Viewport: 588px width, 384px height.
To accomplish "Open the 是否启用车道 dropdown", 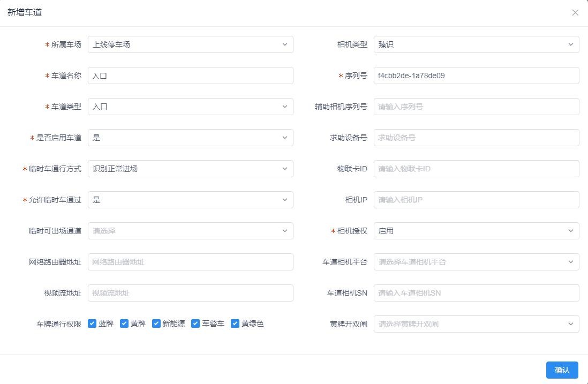I will 191,138.
